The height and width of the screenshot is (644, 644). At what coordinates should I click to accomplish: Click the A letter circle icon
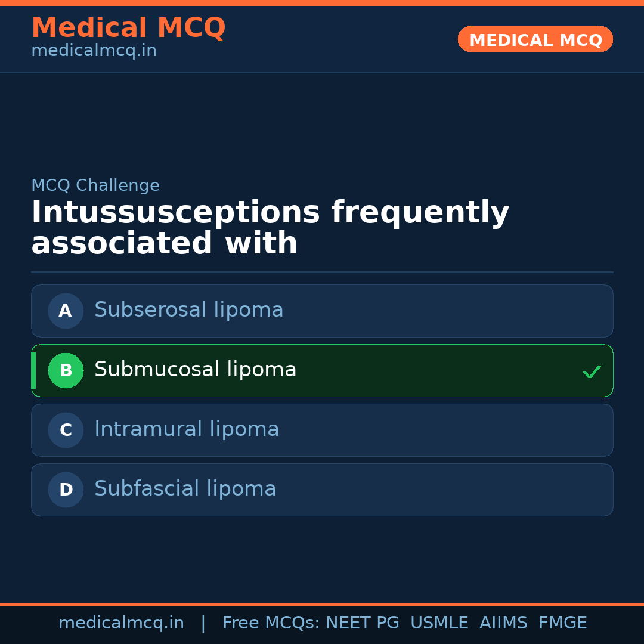pos(66,311)
